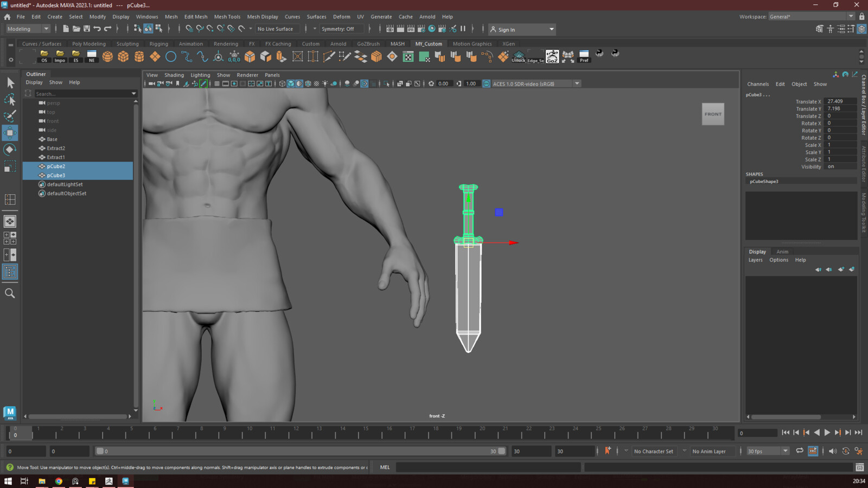The image size is (868, 488).
Task: Open the Edit Mesh menu
Action: tap(195, 17)
